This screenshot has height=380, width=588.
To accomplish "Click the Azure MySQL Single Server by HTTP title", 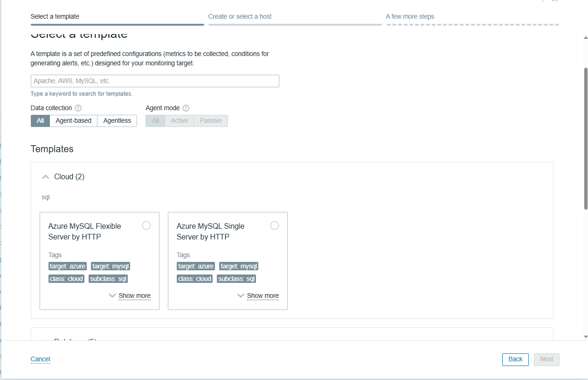I will 211,232.
